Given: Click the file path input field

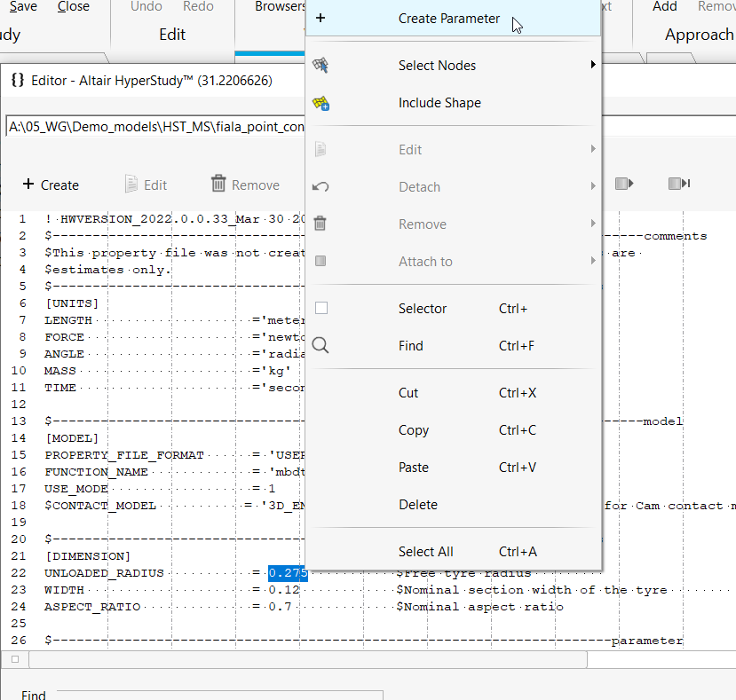Looking at the screenshot, I should [155, 127].
